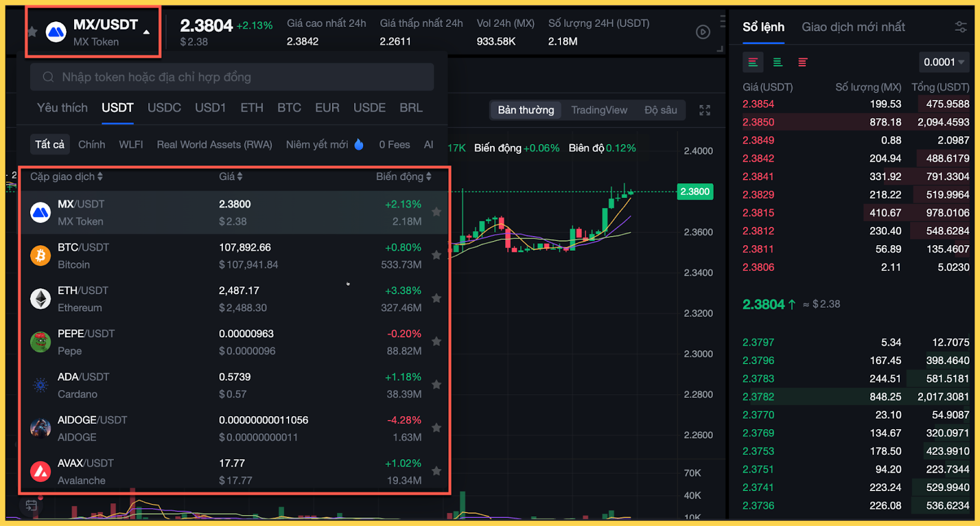Open the BTC/USDT trading pair

point(234,256)
